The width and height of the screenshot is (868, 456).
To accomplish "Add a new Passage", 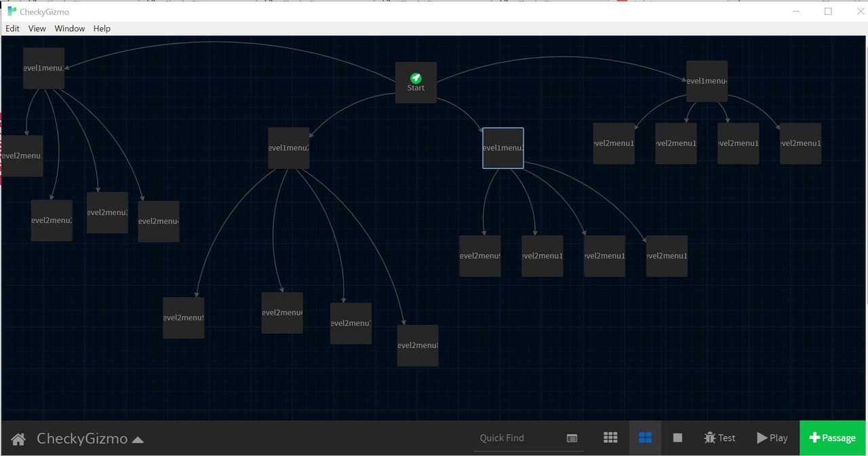I will click(x=833, y=438).
